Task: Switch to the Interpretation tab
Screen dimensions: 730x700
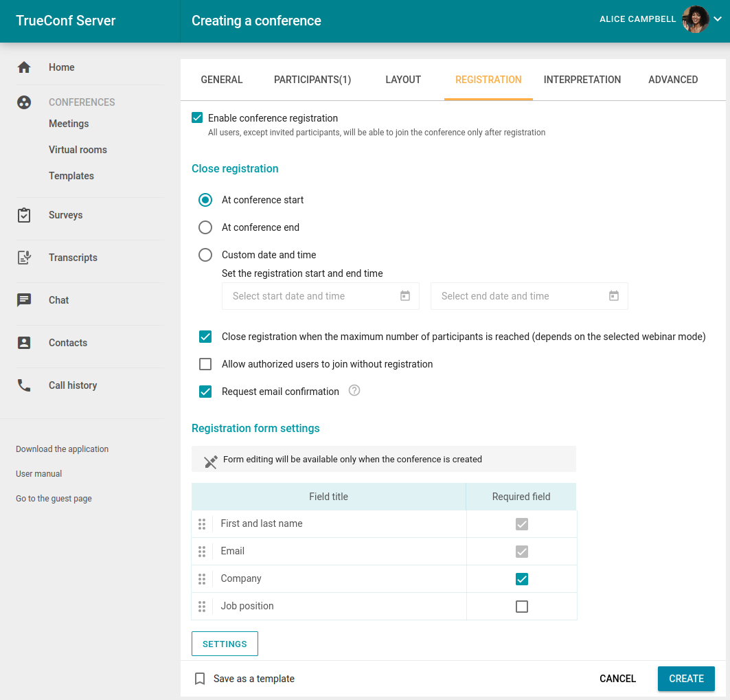Action: (x=582, y=80)
